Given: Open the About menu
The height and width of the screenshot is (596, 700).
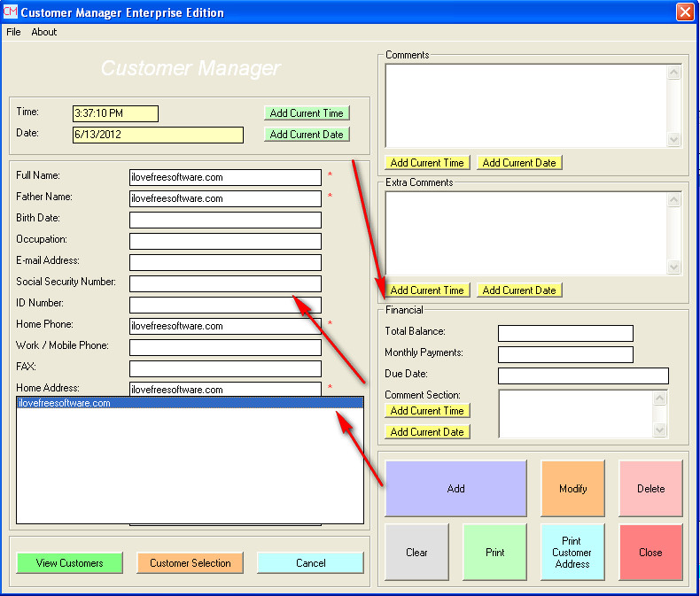Looking at the screenshot, I should (44, 32).
